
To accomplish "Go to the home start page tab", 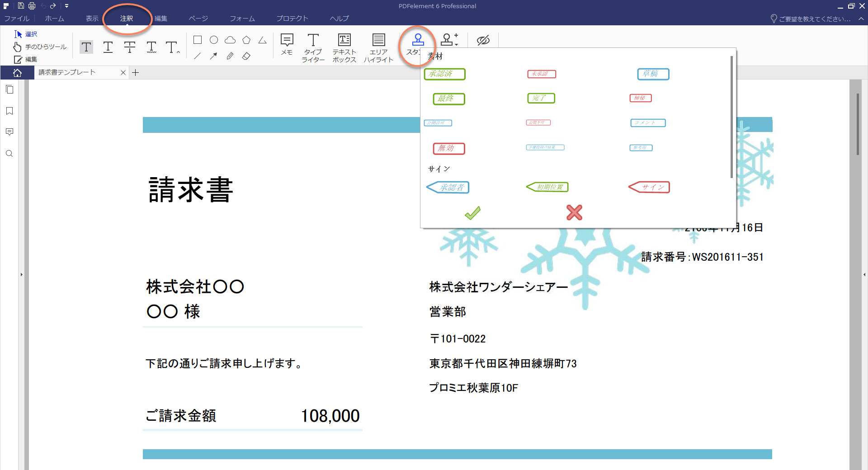I will pyautogui.click(x=17, y=73).
